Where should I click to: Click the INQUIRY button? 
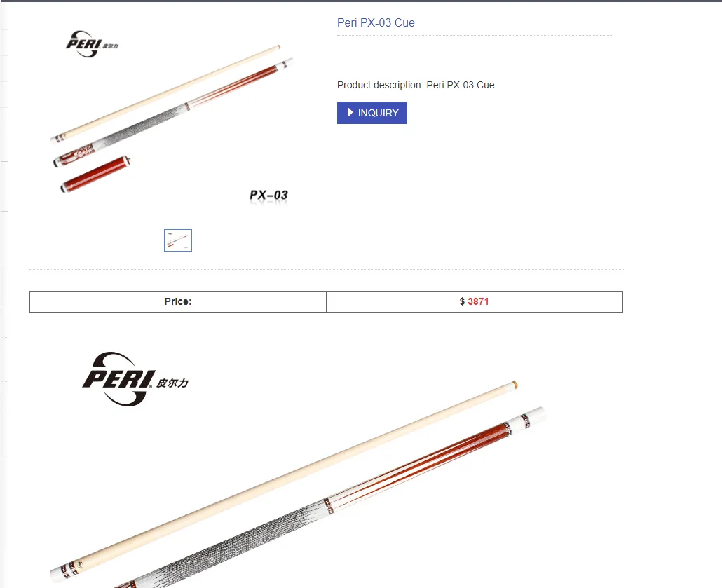(x=372, y=113)
